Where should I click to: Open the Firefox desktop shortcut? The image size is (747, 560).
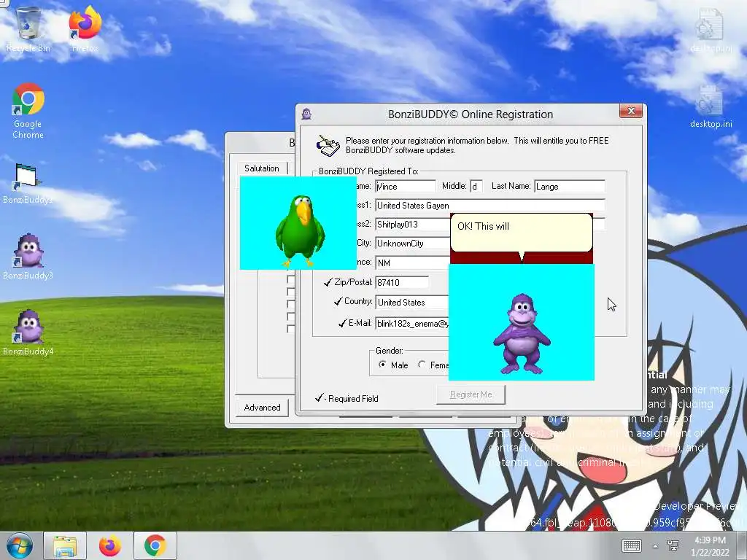(85, 29)
